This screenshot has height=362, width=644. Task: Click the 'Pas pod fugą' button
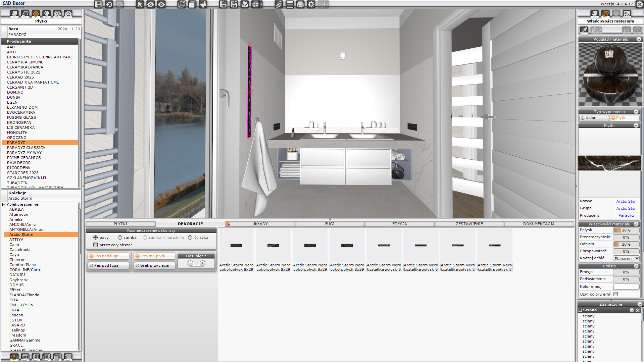pos(108,265)
